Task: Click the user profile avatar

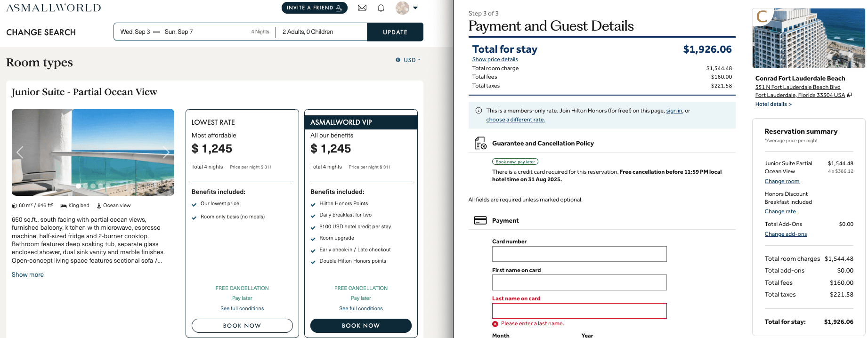Action: click(x=402, y=8)
